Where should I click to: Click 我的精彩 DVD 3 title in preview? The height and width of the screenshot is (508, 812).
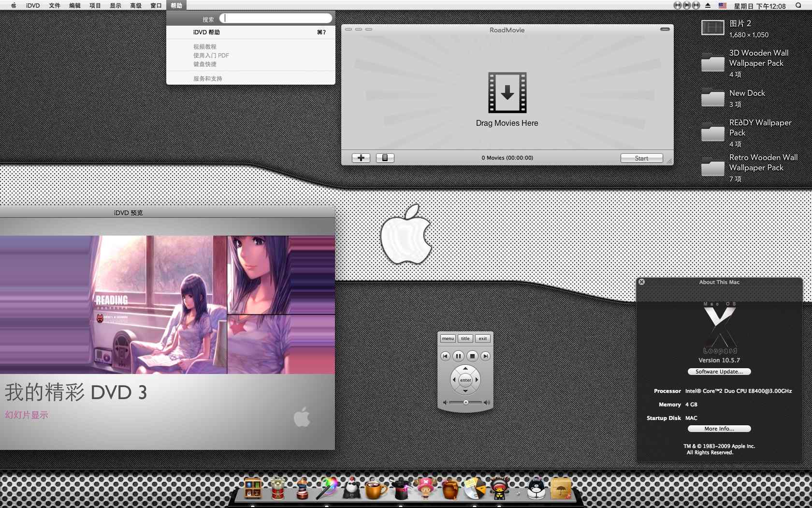(x=76, y=392)
